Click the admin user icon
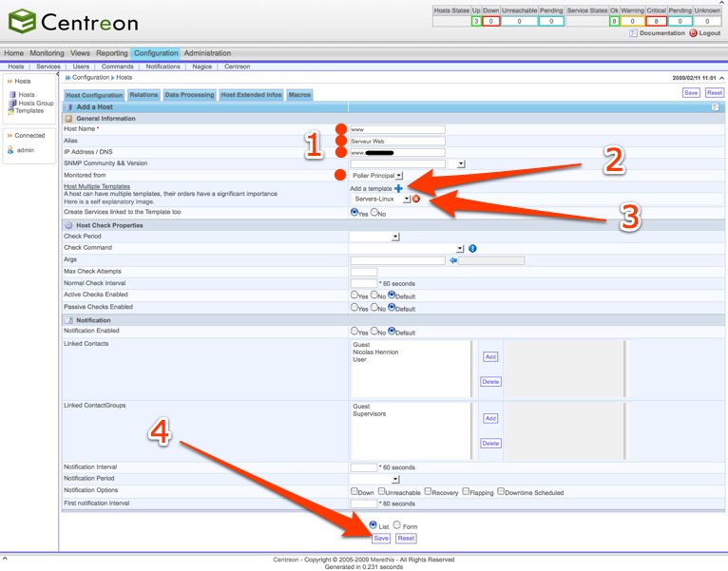This screenshot has width=728, height=571. [x=10, y=150]
